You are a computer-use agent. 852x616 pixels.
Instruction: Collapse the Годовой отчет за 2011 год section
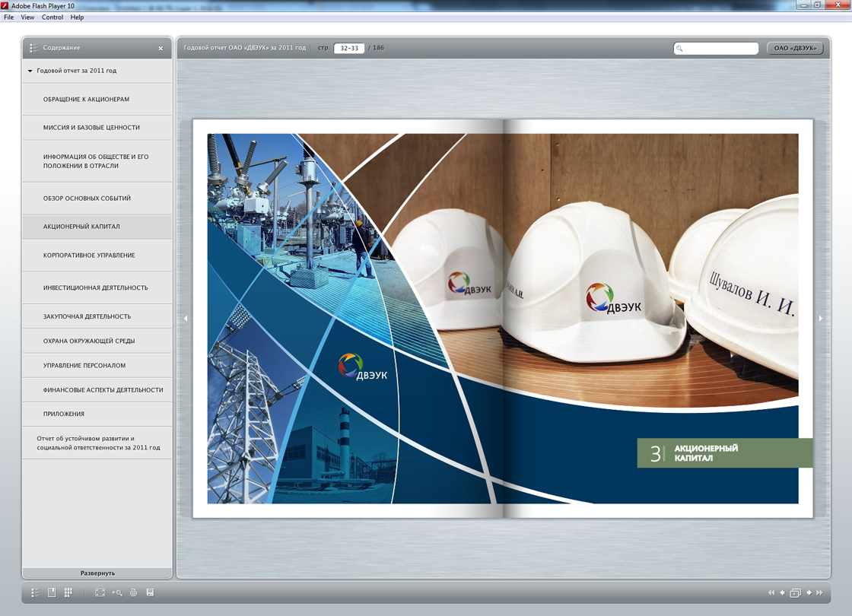click(x=30, y=71)
